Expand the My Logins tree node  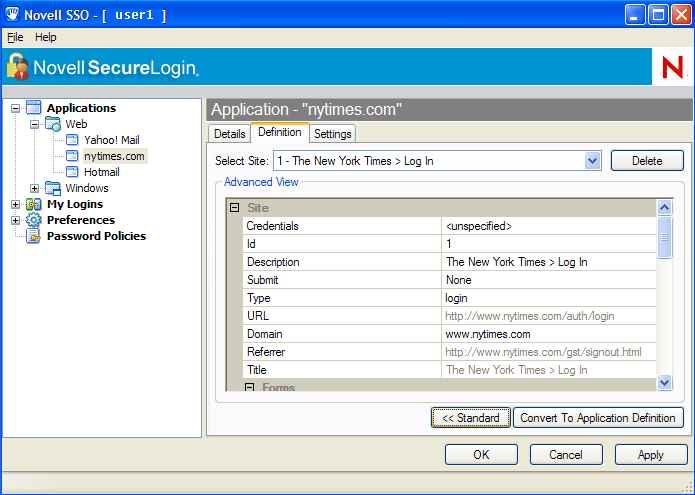tap(16, 204)
